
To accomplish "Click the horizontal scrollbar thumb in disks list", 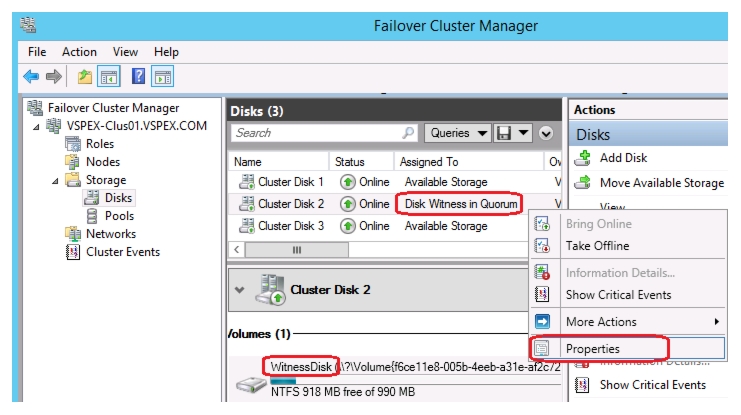I will coord(297,250).
